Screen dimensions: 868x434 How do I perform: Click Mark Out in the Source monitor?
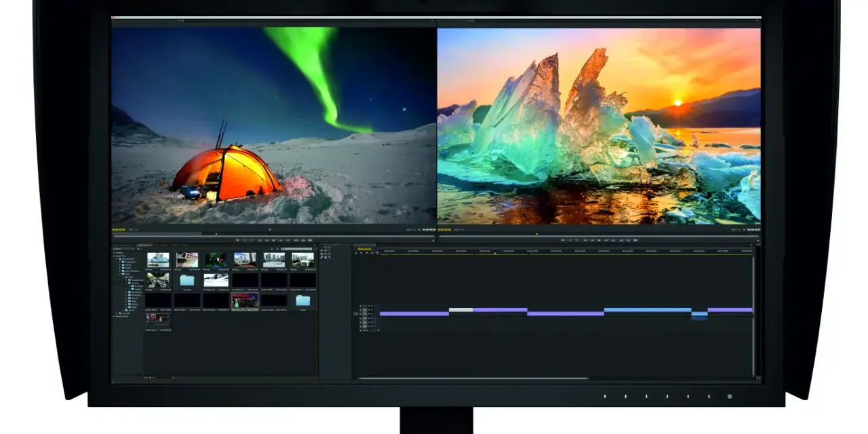pos(252,240)
